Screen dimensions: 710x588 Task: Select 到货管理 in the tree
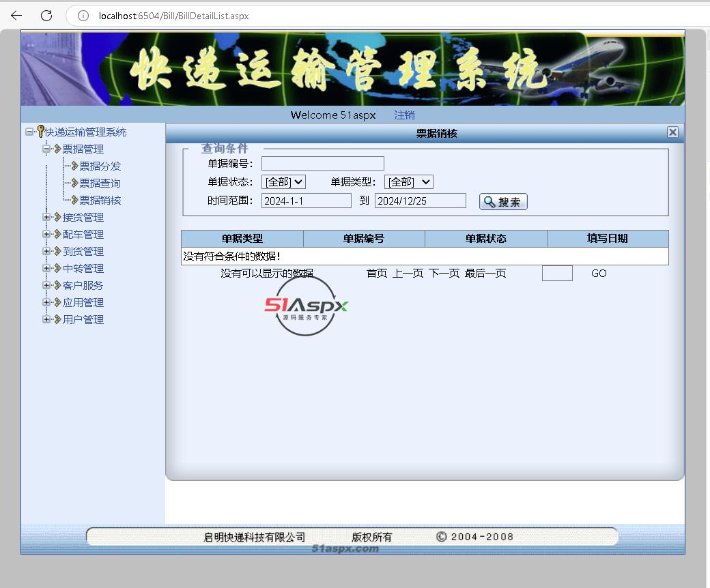point(83,252)
